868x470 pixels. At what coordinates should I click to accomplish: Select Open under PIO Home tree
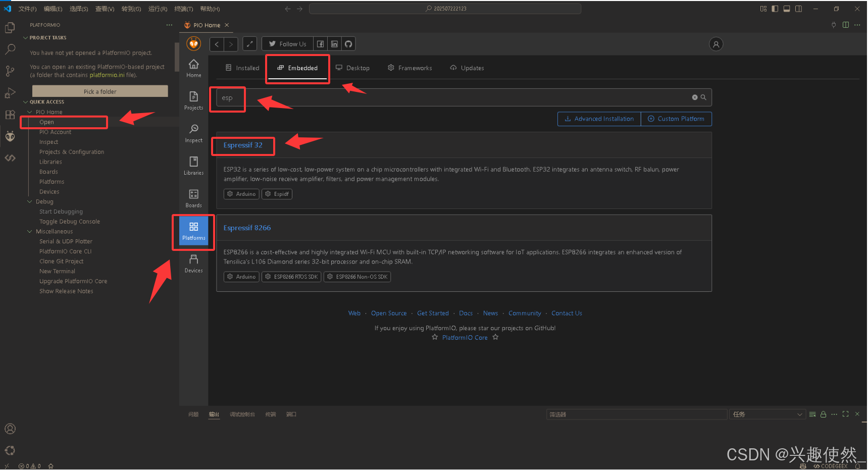tap(46, 122)
